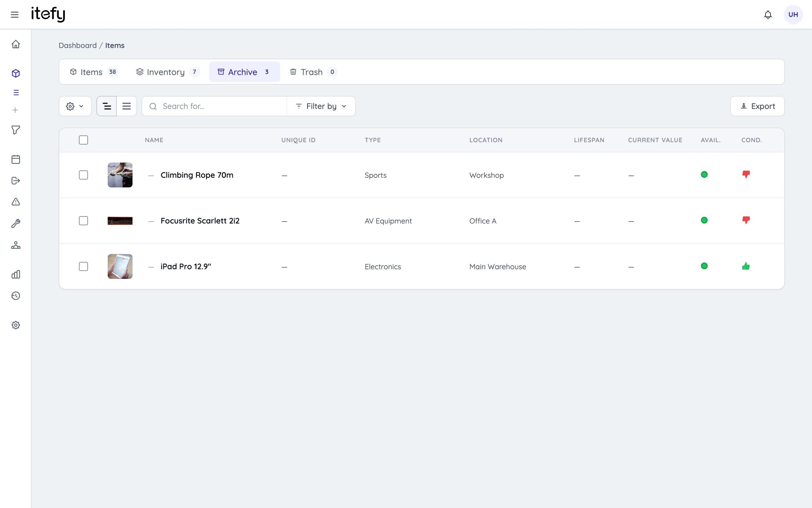
Task: Click the search magnifier icon
Action: pyautogui.click(x=153, y=106)
